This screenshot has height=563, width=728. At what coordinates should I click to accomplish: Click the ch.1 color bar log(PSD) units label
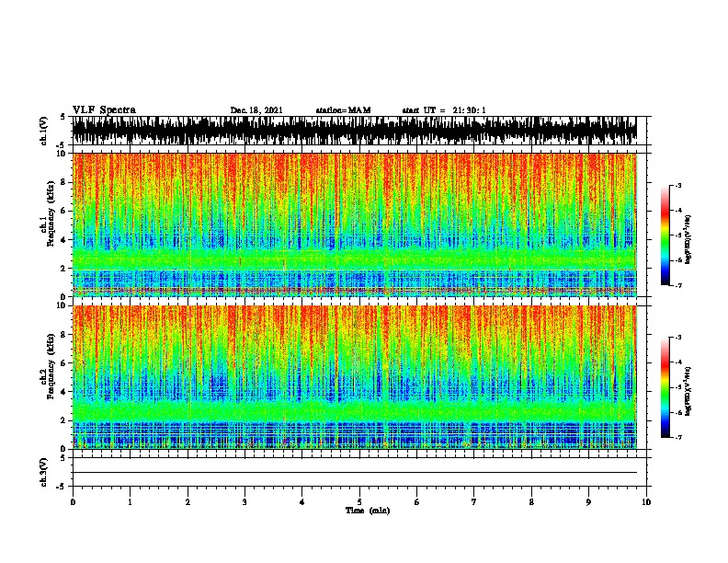[688, 239]
